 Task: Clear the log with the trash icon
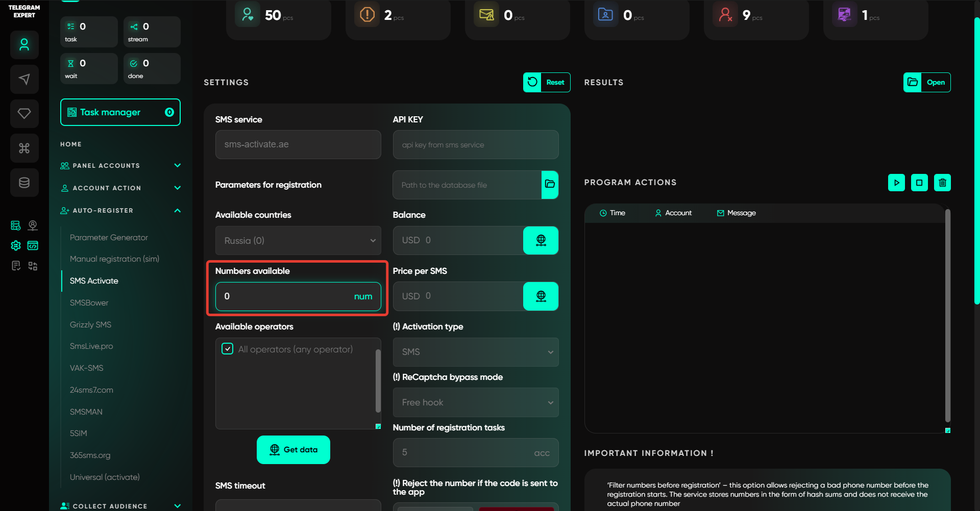[x=942, y=183]
